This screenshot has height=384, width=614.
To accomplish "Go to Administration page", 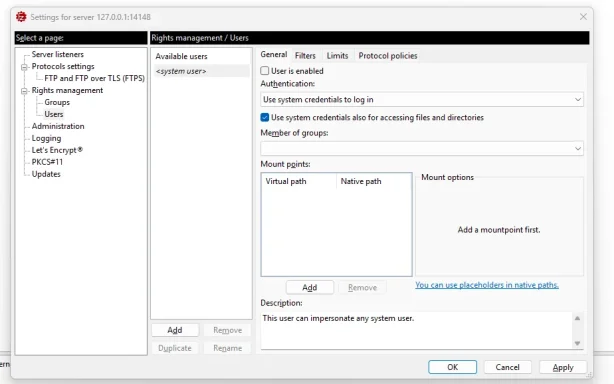I will [x=58, y=126].
